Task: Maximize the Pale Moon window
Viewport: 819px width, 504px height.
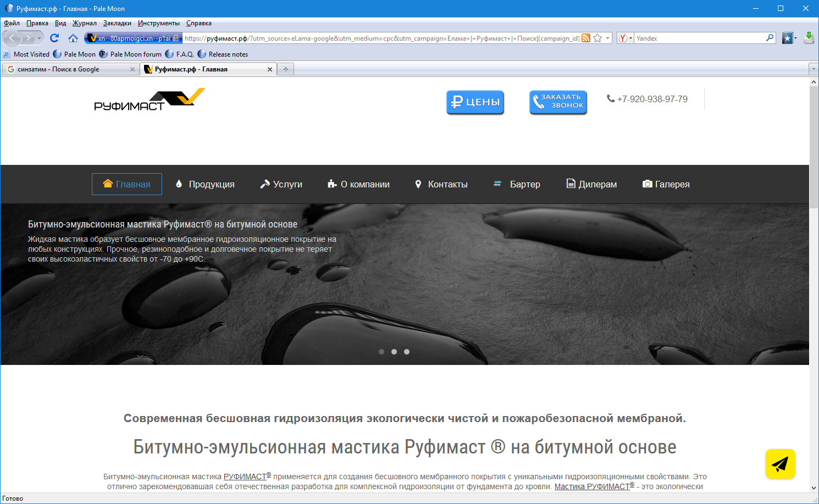Action: [781, 8]
